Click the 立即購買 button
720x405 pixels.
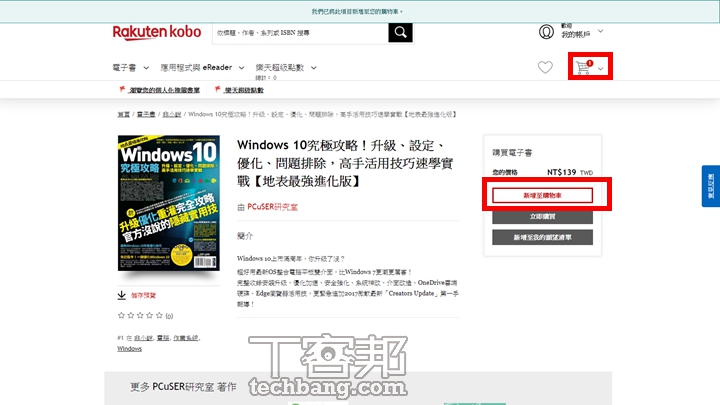542,216
